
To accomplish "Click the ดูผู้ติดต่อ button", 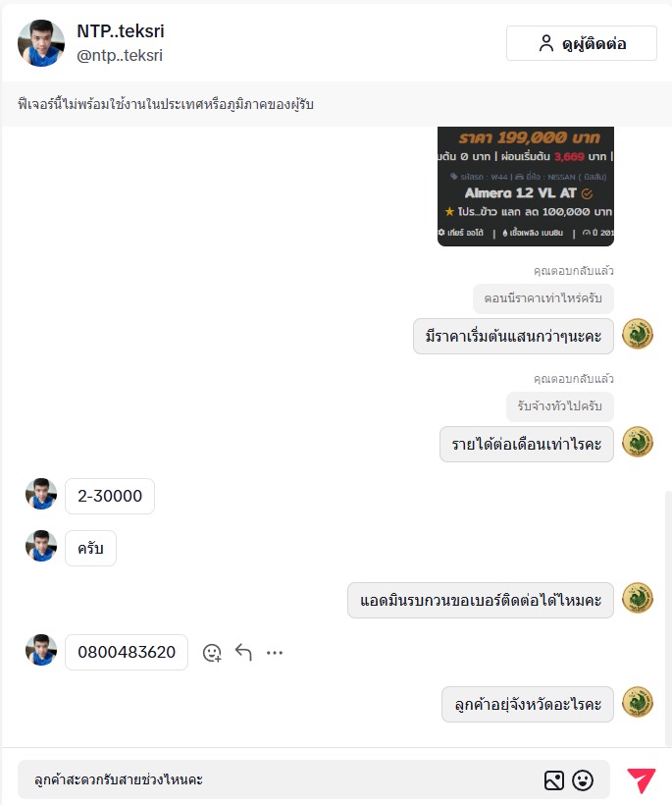I will point(581,43).
